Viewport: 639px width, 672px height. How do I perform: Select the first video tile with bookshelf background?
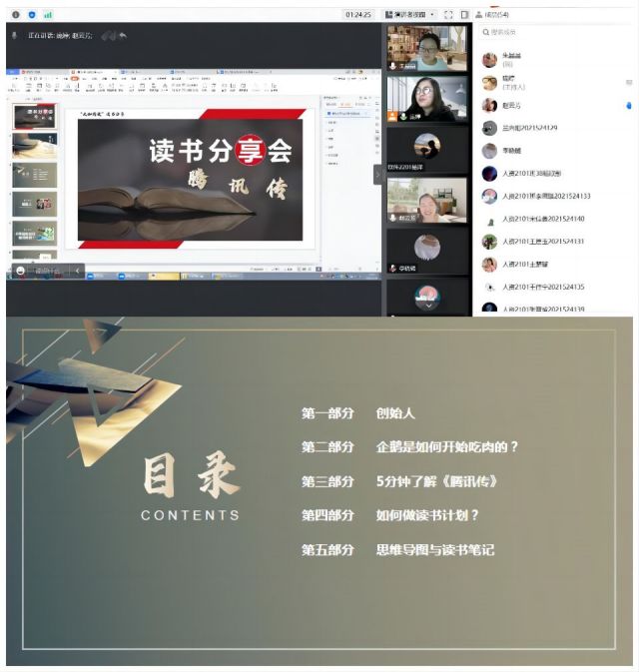click(x=426, y=48)
